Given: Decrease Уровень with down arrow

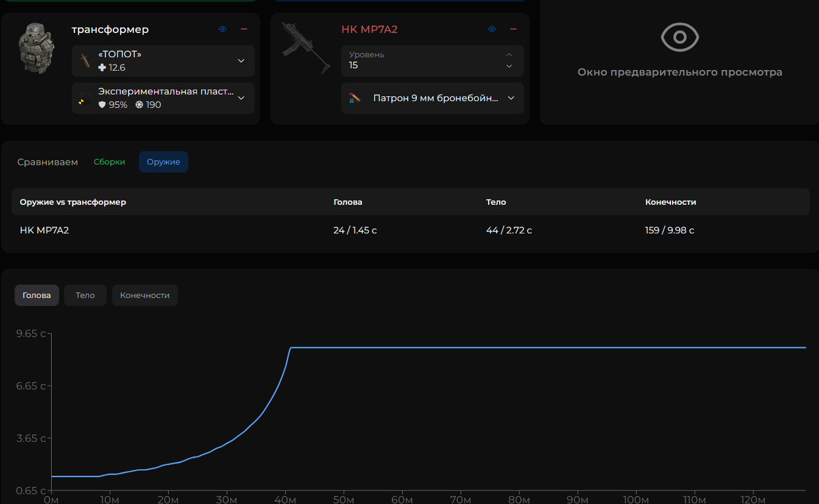Looking at the screenshot, I should click(x=509, y=66).
